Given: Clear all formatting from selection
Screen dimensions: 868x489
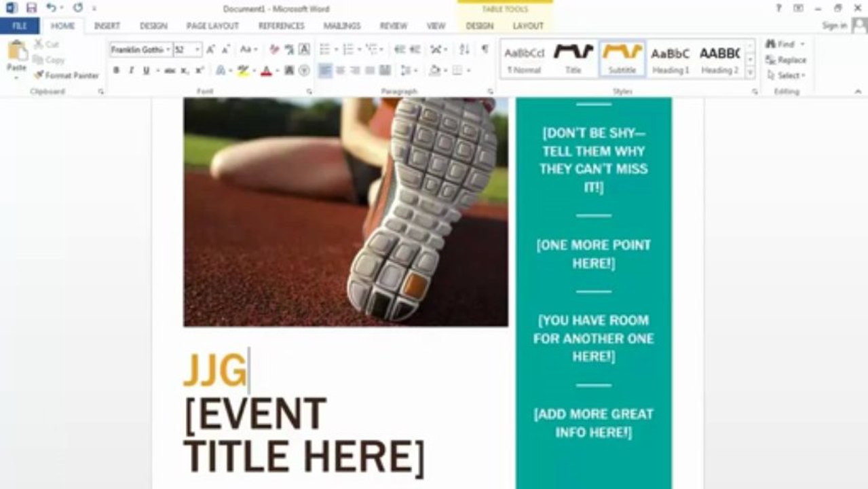Looking at the screenshot, I should pyautogui.click(x=274, y=50).
